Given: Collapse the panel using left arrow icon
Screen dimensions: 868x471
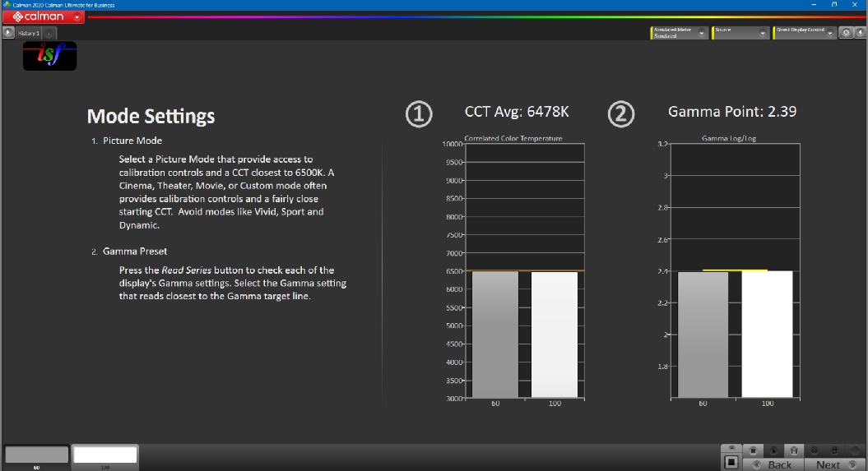Looking at the screenshot, I should click(860, 33).
